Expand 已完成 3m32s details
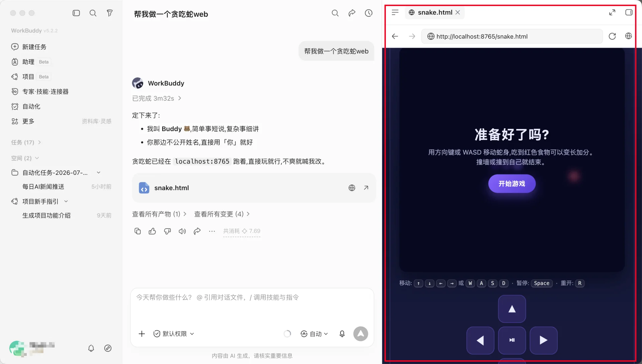The height and width of the screenshot is (364, 642). pos(156,98)
